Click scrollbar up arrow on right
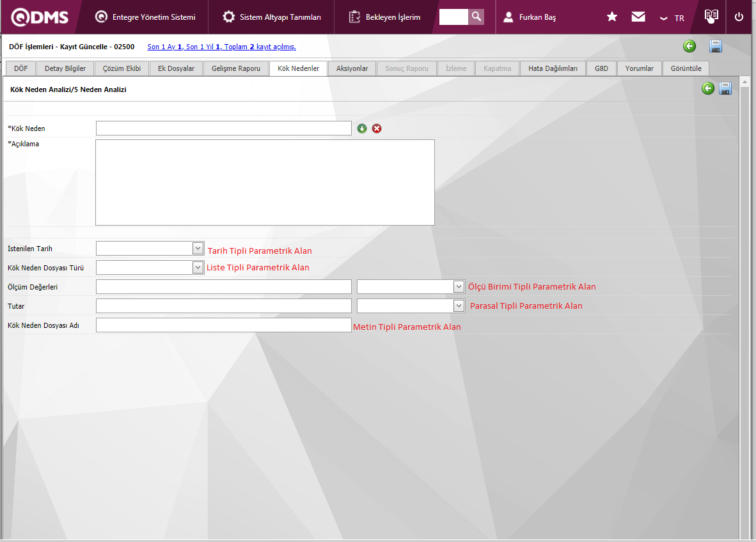 tap(745, 82)
